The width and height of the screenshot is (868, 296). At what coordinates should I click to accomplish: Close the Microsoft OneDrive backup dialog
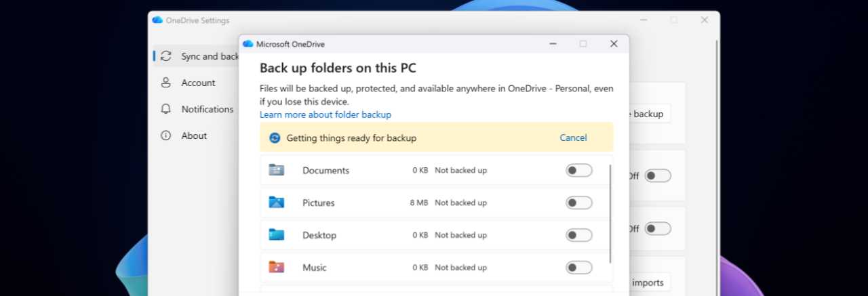click(614, 44)
